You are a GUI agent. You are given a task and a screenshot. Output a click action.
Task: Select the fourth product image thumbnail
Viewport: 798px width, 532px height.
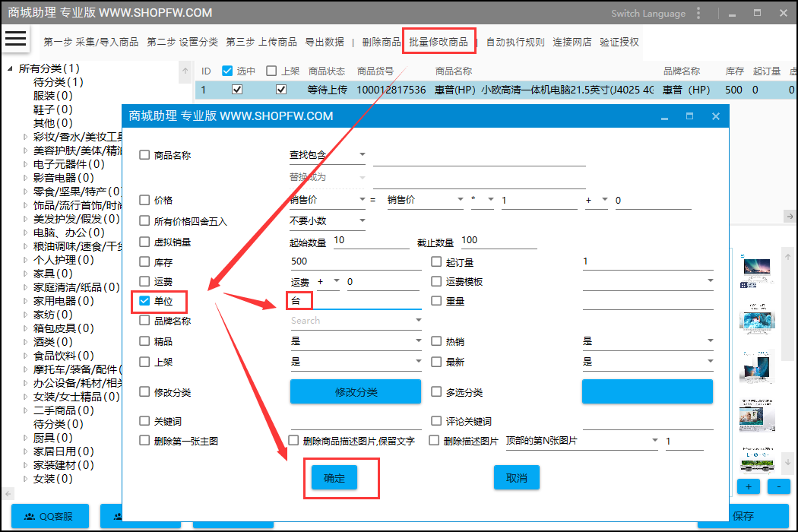(x=757, y=416)
